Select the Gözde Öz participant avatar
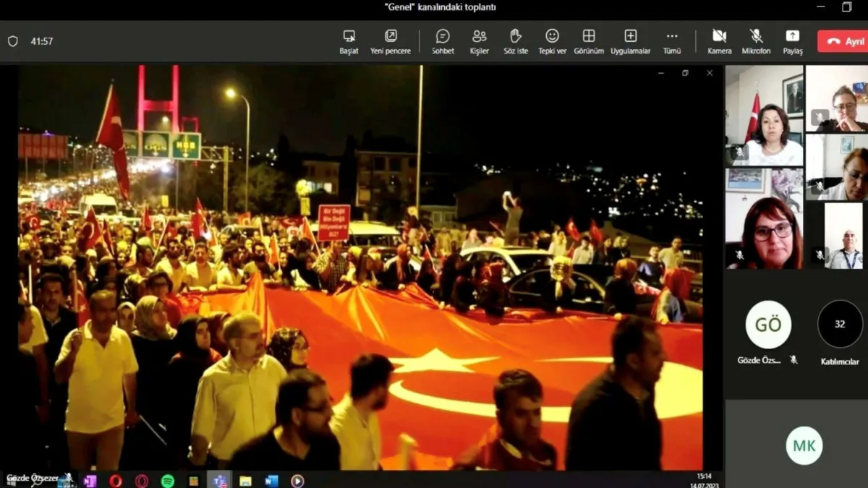This screenshot has height=488, width=868. 768,325
